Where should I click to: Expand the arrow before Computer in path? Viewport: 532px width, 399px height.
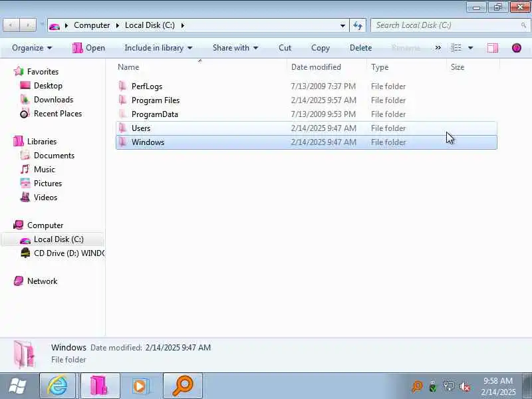pos(66,25)
